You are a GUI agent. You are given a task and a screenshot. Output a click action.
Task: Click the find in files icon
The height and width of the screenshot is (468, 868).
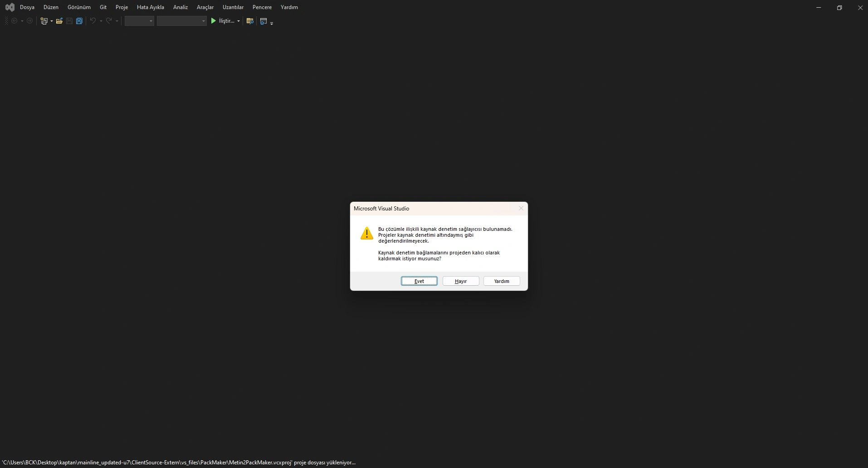pos(249,21)
